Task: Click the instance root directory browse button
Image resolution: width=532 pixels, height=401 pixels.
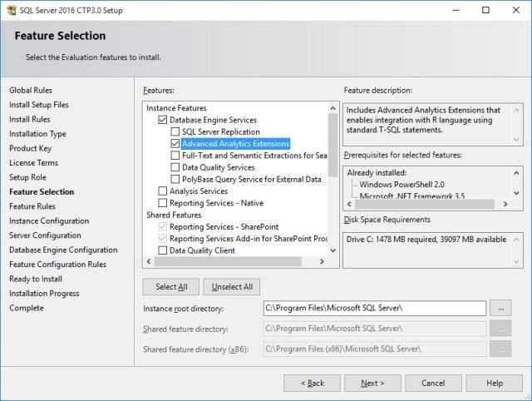Action: [x=500, y=308]
